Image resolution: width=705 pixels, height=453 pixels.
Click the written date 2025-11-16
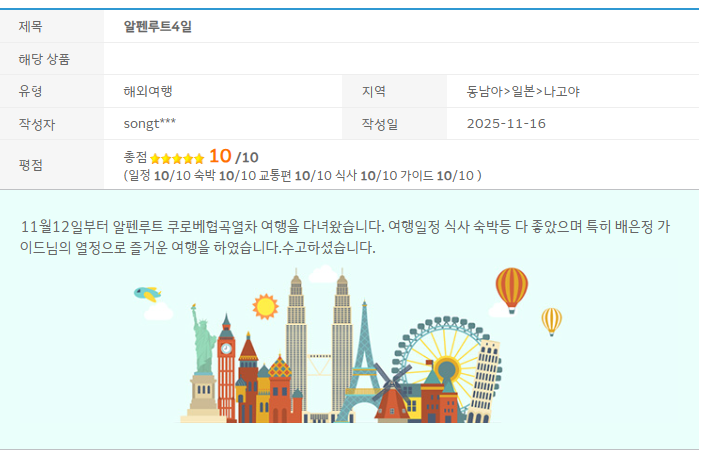point(506,124)
